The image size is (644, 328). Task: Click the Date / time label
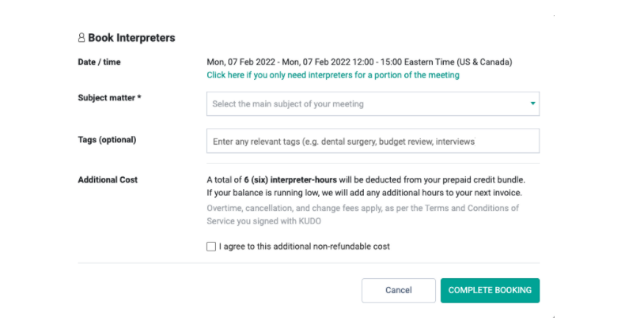99,62
